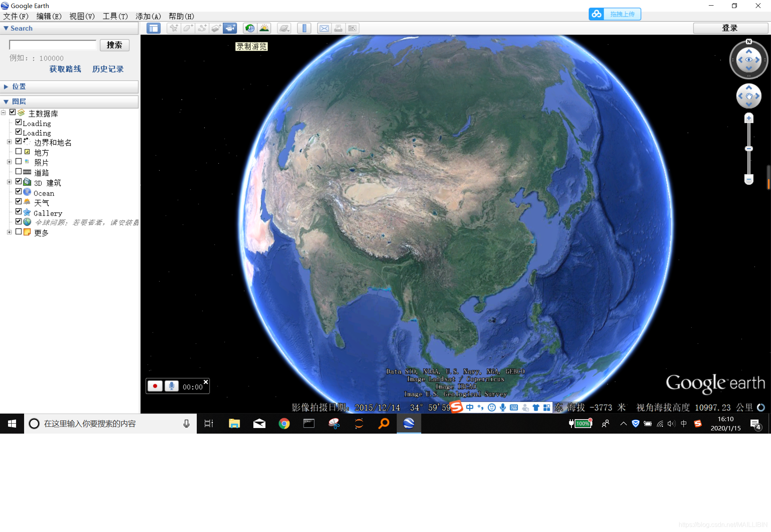This screenshot has height=532, width=771.
Task: Open the planet selector dropdown
Action: pos(284,28)
